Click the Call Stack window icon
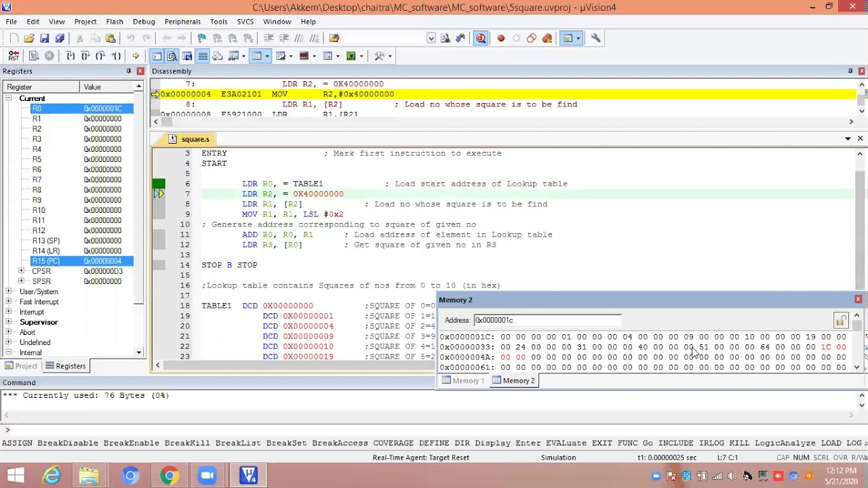Viewport: 868px width, 488px height. click(217, 56)
